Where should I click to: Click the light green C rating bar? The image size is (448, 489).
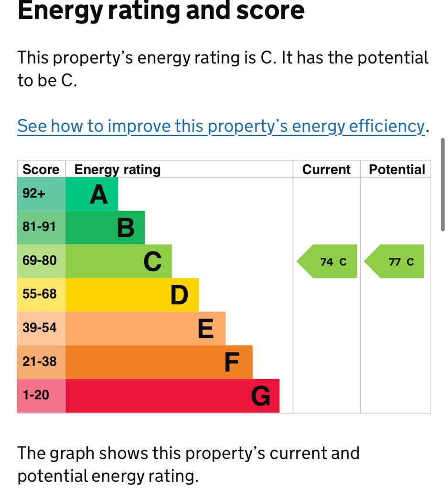pos(118,261)
